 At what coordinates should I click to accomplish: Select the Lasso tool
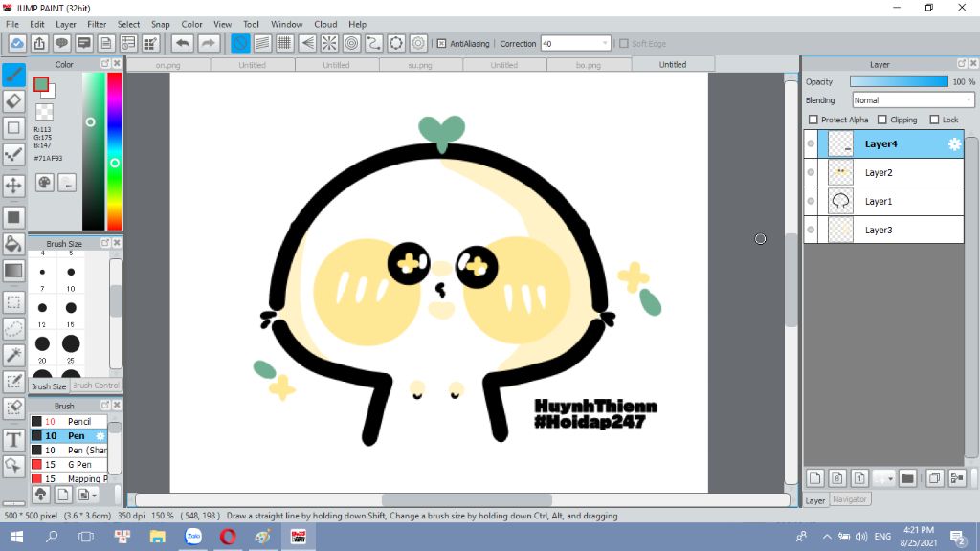point(13,329)
